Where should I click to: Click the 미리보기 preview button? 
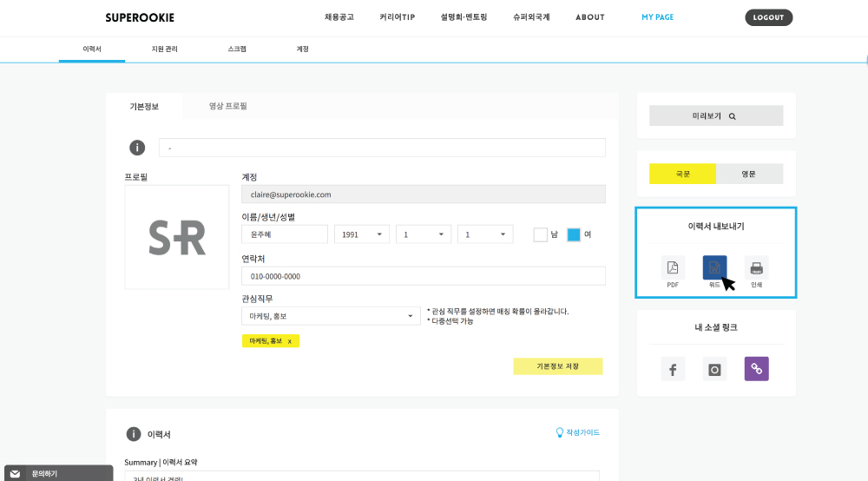point(715,115)
